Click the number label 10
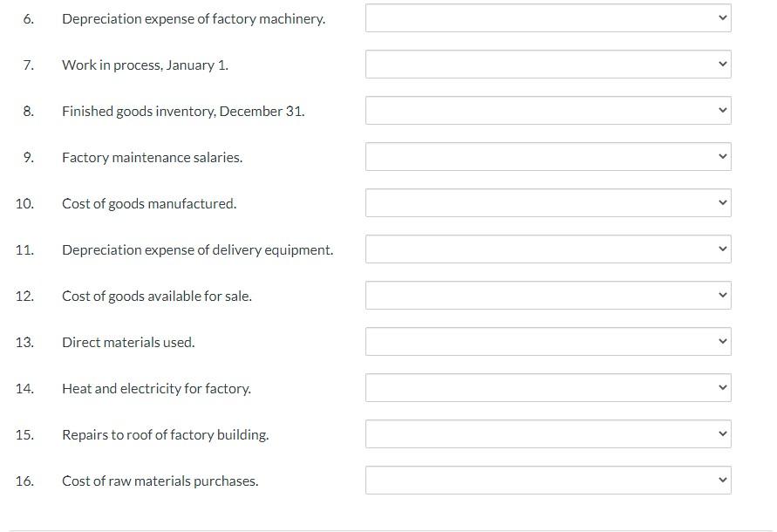The height and width of the screenshot is (532, 777). coord(25,203)
